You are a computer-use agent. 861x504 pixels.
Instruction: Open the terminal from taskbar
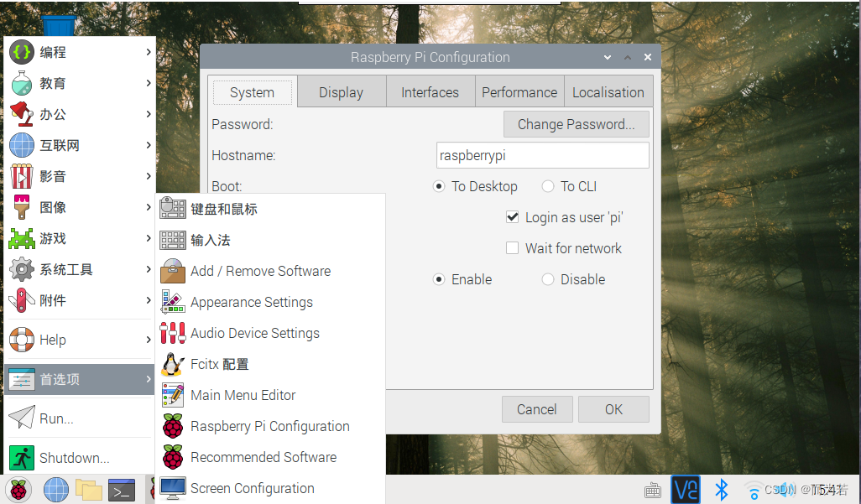click(x=122, y=490)
